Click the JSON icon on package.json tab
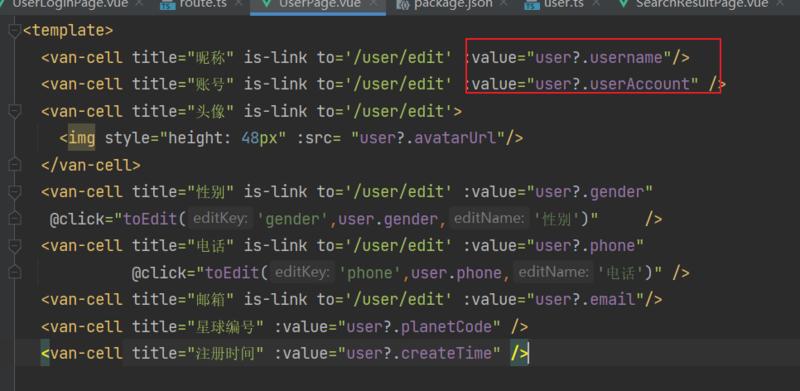This screenshot has height=391, width=800. pyautogui.click(x=403, y=4)
